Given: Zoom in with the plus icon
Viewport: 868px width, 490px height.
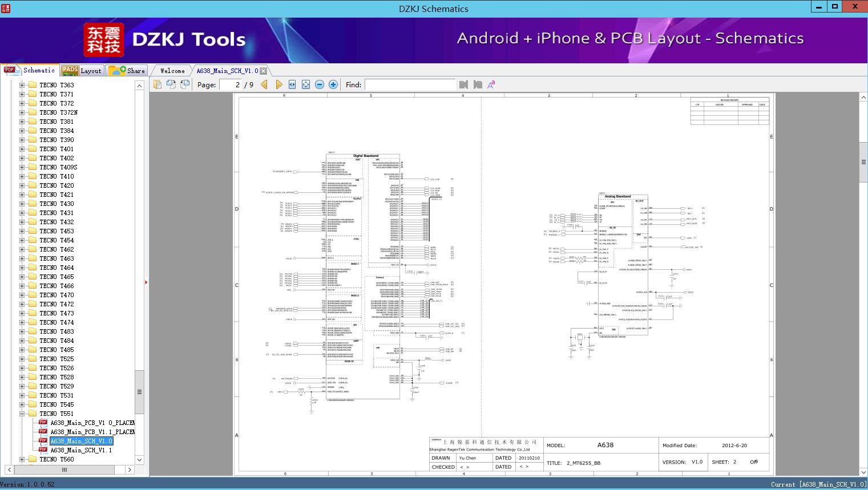Looking at the screenshot, I should (x=333, y=84).
